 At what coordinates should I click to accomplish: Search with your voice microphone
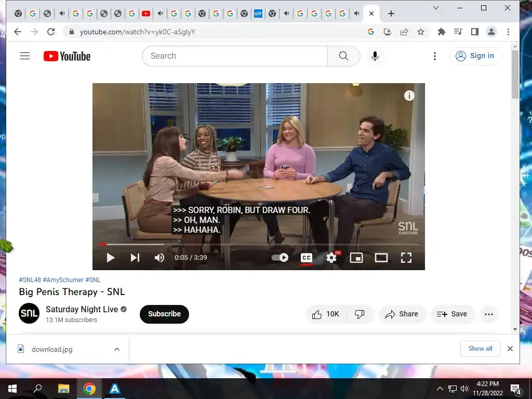(x=375, y=56)
